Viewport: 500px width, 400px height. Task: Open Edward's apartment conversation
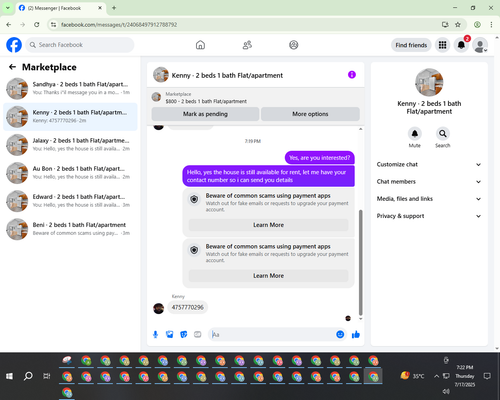pyautogui.click(x=70, y=201)
